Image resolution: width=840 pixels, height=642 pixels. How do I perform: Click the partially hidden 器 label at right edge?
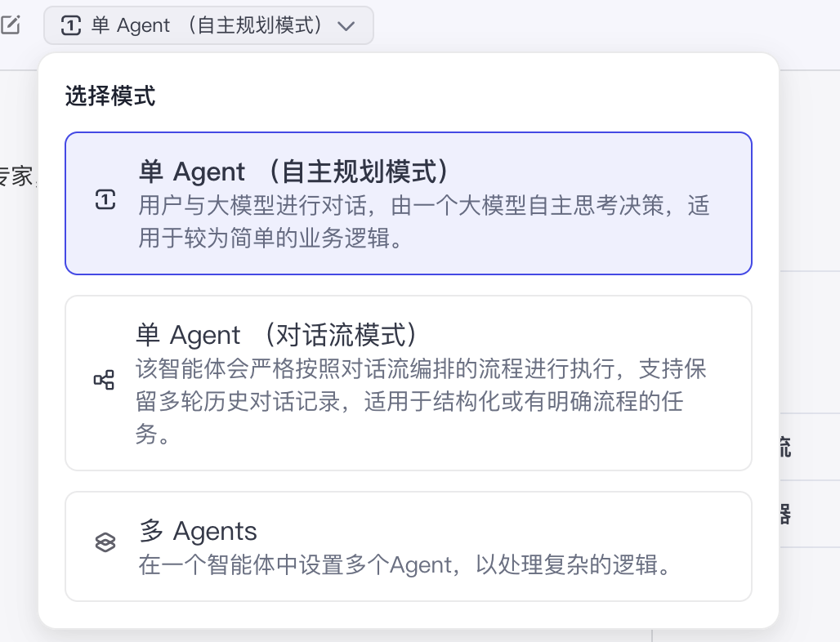[784, 514]
